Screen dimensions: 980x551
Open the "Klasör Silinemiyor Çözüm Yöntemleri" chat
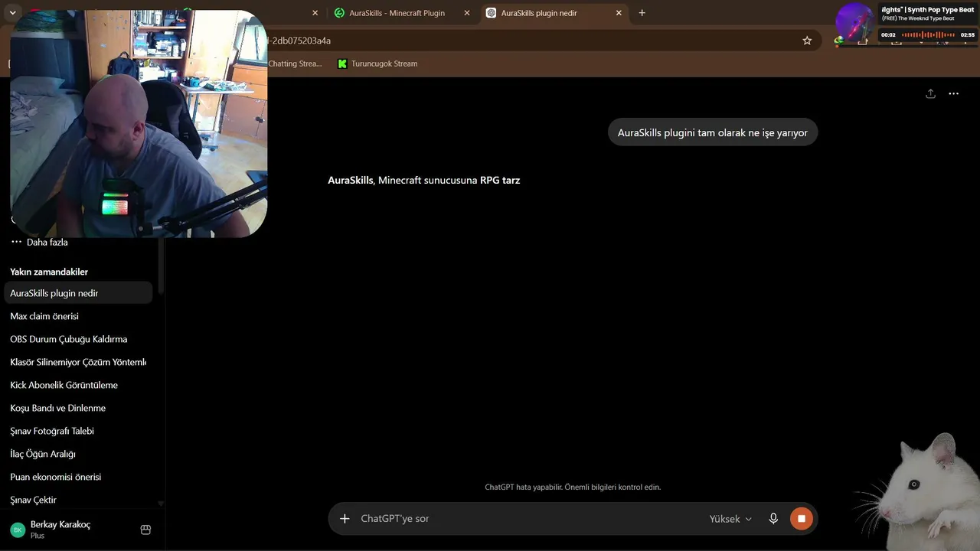pyautogui.click(x=78, y=362)
